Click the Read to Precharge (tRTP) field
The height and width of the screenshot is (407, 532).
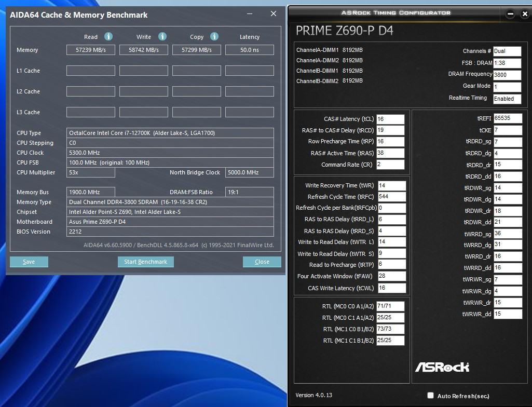click(392, 264)
